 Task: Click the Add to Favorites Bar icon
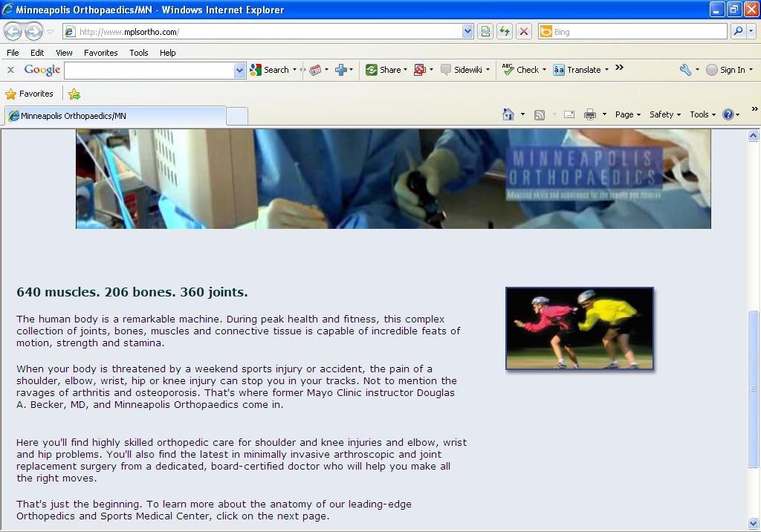[x=74, y=94]
